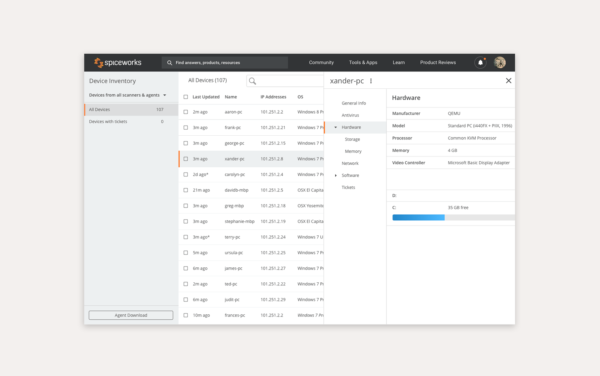
Task: Check the aaron-pc row checkbox
Action: [186, 112]
